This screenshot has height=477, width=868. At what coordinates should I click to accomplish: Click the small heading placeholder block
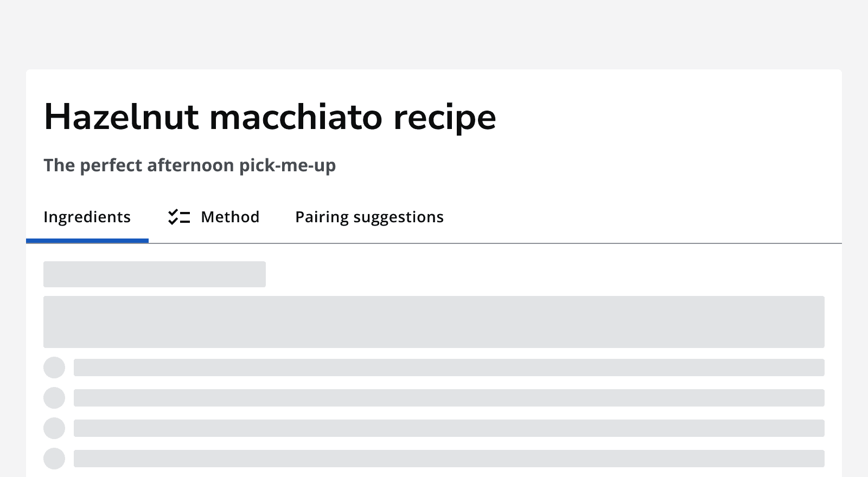point(155,274)
